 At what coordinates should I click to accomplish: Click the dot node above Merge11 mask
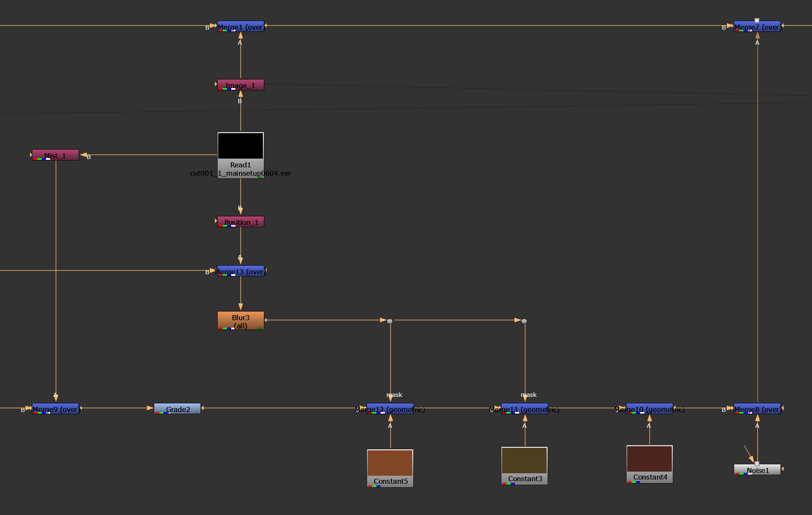click(x=524, y=321)
